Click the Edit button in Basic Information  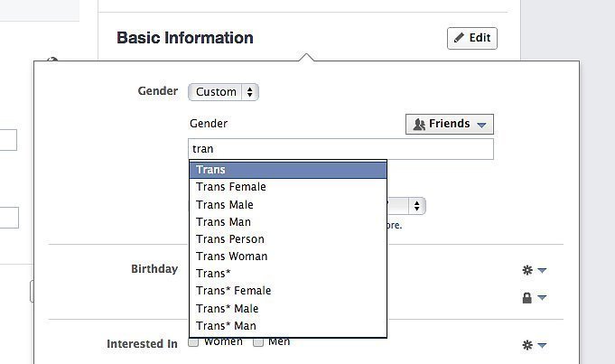coord(471,38)
